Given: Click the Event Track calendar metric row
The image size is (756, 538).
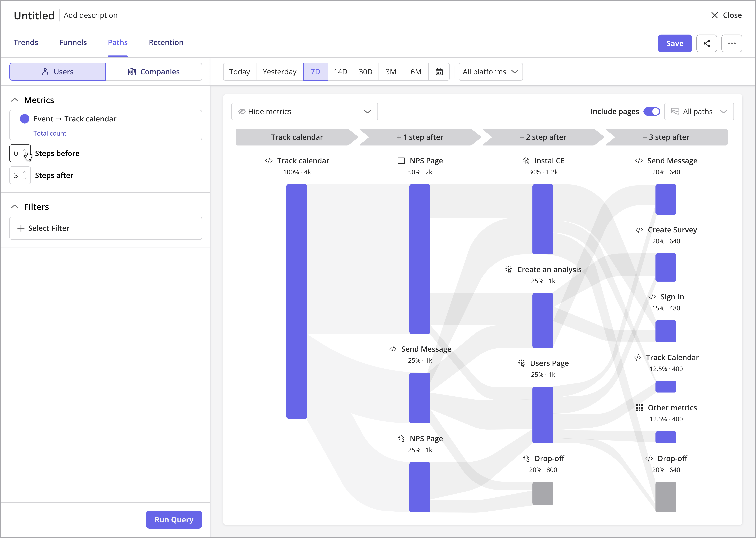Looking at the screenshot, I should pos(106,125).
